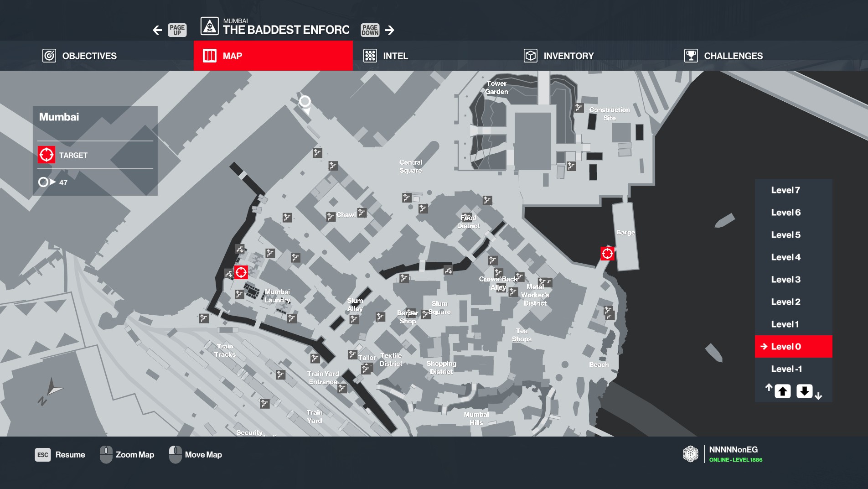Click the mission skull icon beside title
Screen dimensions: 868x489
point(210,27)
